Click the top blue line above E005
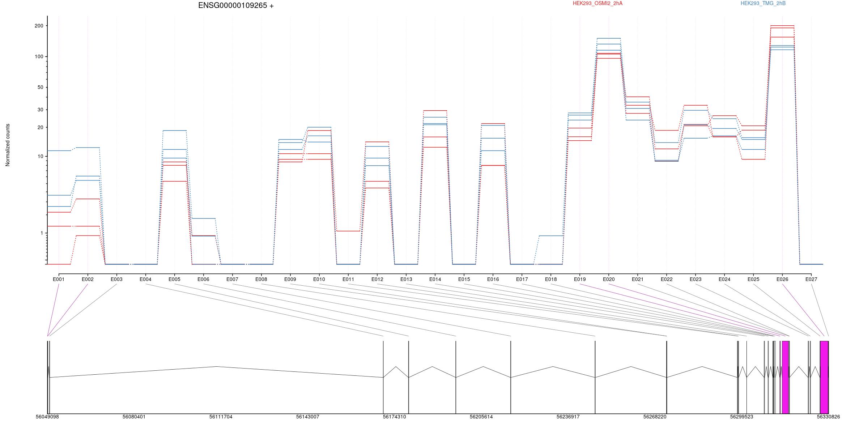Image resolution: width=868 pixels, height=434 pixels. coord(175,131)
